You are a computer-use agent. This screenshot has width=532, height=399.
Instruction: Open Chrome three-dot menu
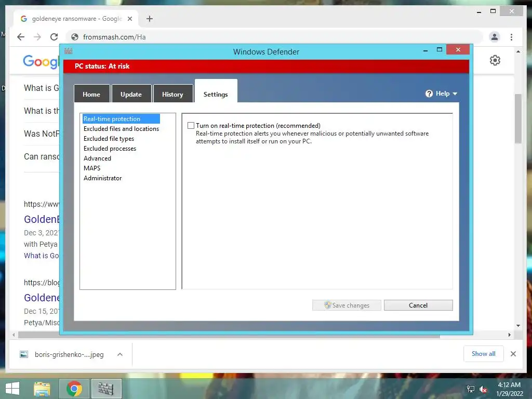click(x=511, y=37)
